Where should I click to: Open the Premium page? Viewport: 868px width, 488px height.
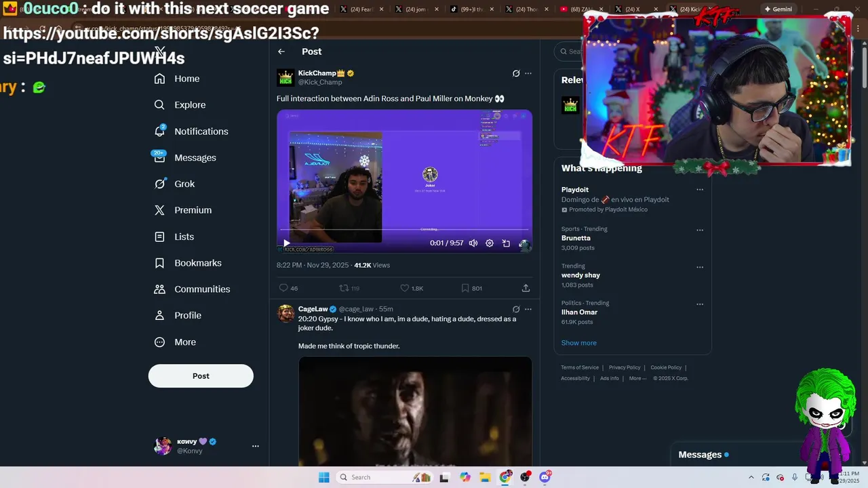[x=183, y=210]
